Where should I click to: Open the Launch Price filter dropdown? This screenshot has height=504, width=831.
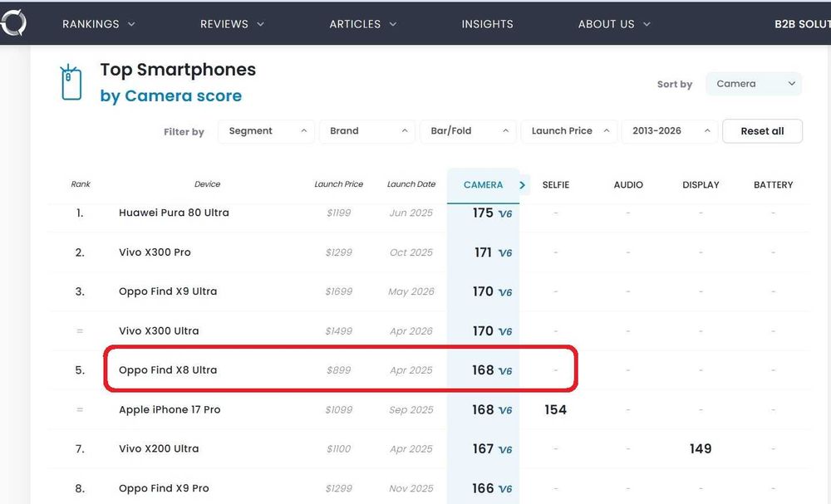coord(569,131)
